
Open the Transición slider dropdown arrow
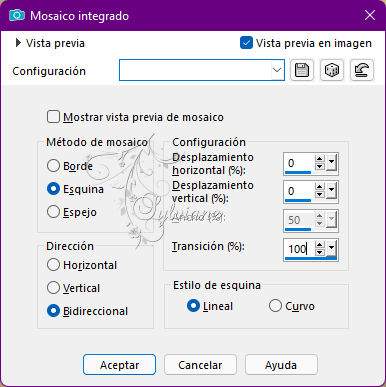pyautogui.click(x=331, y=248)
